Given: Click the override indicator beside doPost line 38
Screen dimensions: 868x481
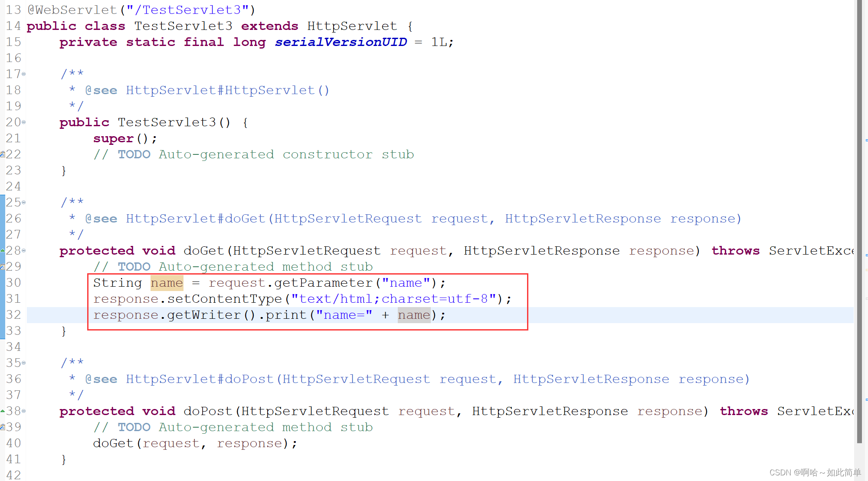Looking at the screenshot, I should pos(2,411).
